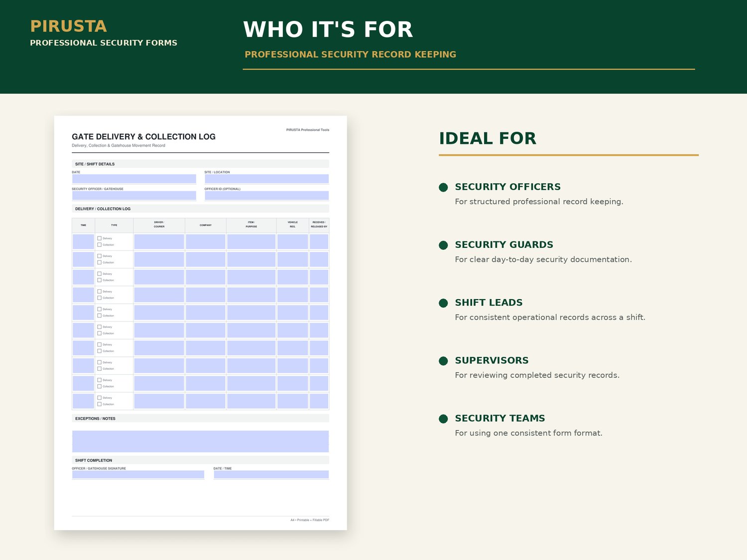Check Collection box in last log row

[99, 404]
